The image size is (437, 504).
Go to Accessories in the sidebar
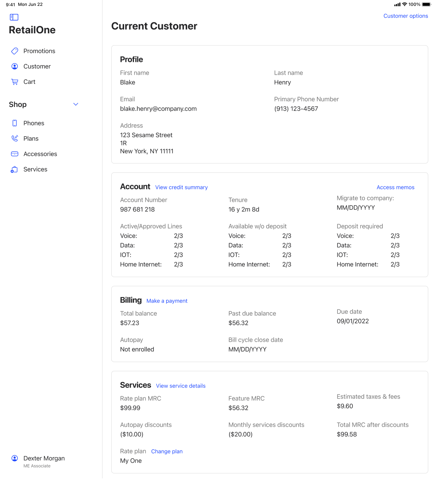click(x=40, y=154)
